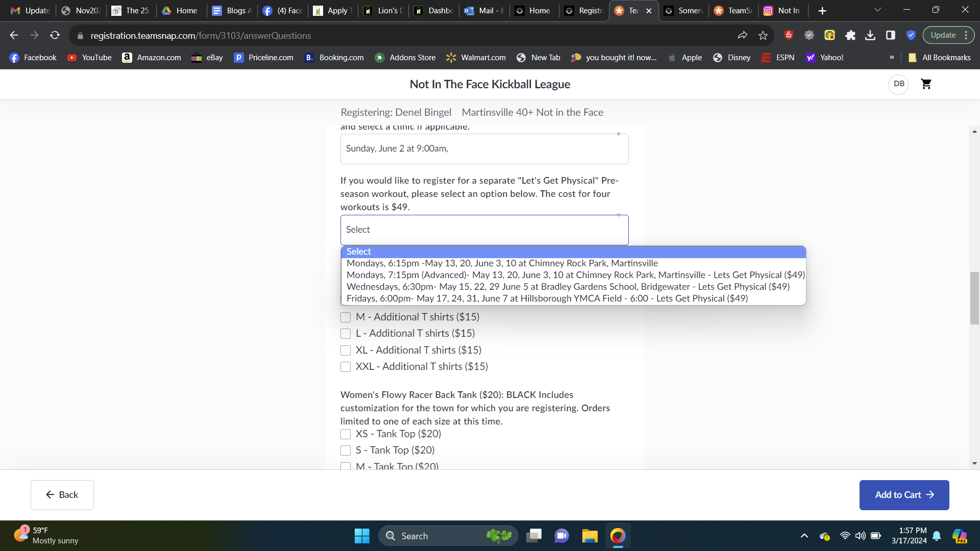Open the tab search dropdown arrow

pos(877,10)
